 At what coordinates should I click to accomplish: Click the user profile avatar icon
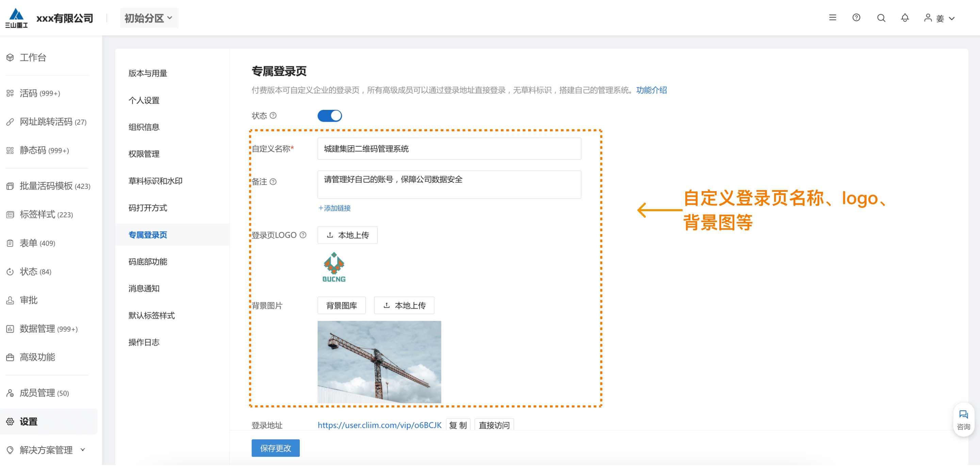(928, 18)
